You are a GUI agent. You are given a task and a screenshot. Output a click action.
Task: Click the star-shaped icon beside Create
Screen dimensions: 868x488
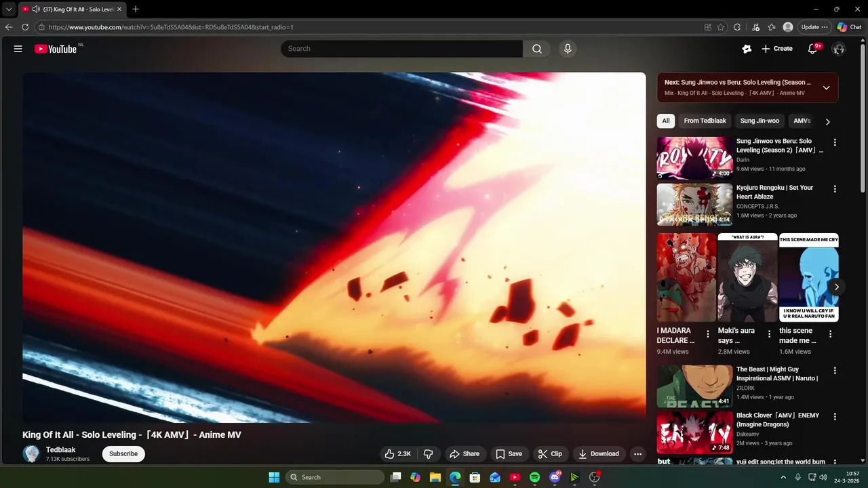click(x=747, y=49)
